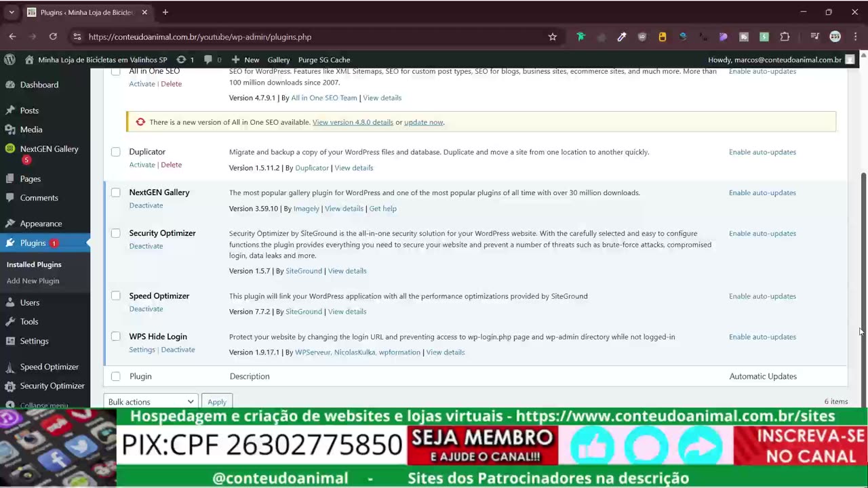The height and width of the screenshot is (488, 868).
Task: Tick the WPS Hide Login checkbox
Action: tap(116, 336)
